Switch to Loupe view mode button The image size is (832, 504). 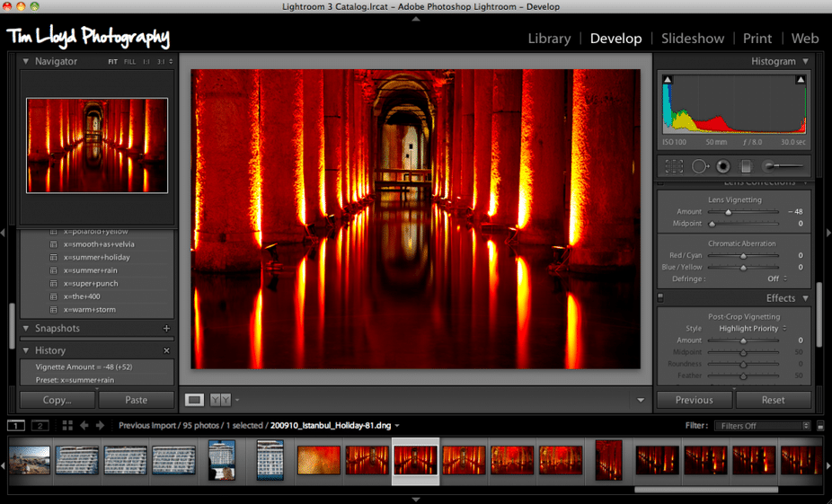tap(194, 400)
